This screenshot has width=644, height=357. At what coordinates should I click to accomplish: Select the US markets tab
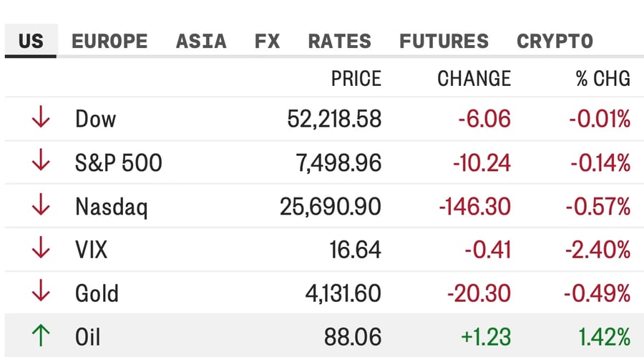(31, 41)
